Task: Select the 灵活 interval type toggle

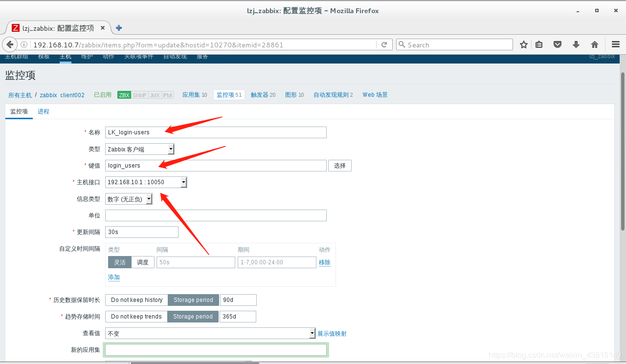Action: tap(120, 262)
